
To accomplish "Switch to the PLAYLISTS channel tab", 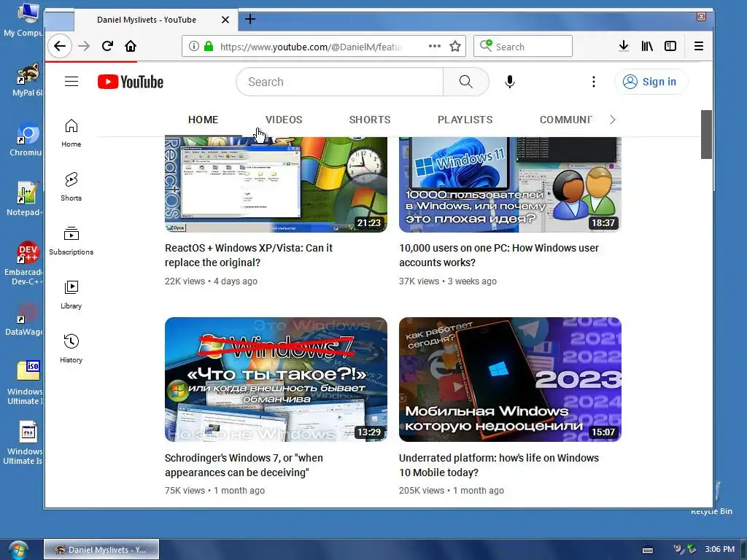I will (465, 120).
